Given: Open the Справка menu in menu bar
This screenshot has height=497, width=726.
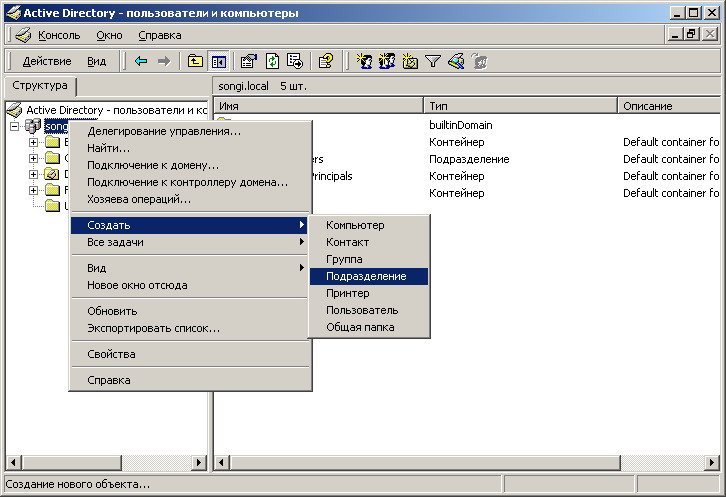Looking at the screenshot, I should [x=160, y=35].
